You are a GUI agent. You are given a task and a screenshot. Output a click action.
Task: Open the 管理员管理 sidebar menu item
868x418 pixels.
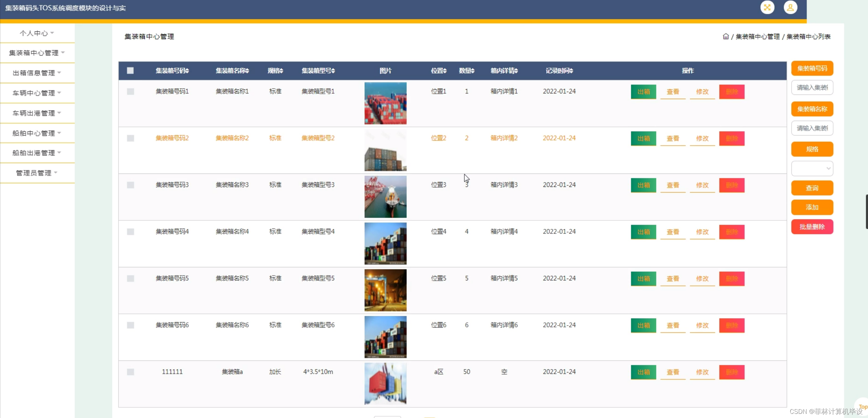36,173
